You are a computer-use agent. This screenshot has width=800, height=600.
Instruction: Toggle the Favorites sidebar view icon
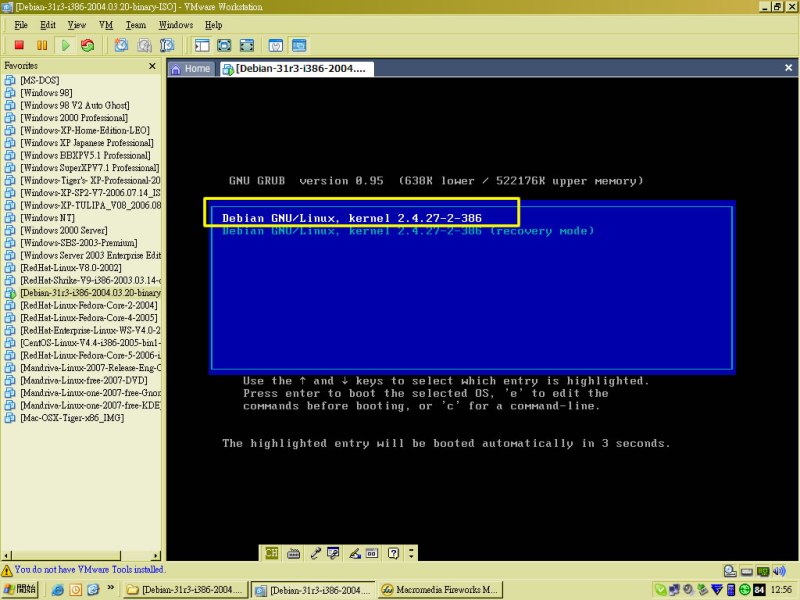(202, 45)
